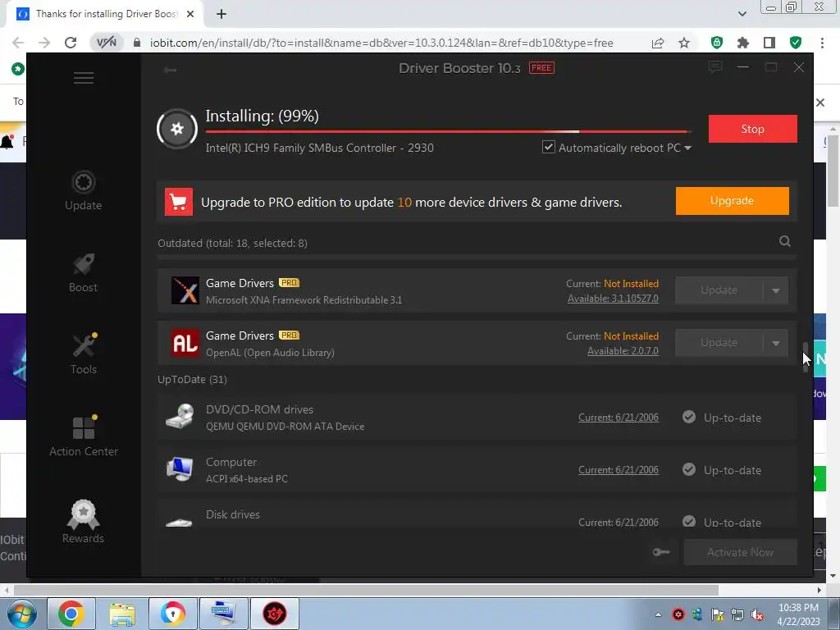Click the OpenAL red AL icon
The image size is (840, 630).
185,343
